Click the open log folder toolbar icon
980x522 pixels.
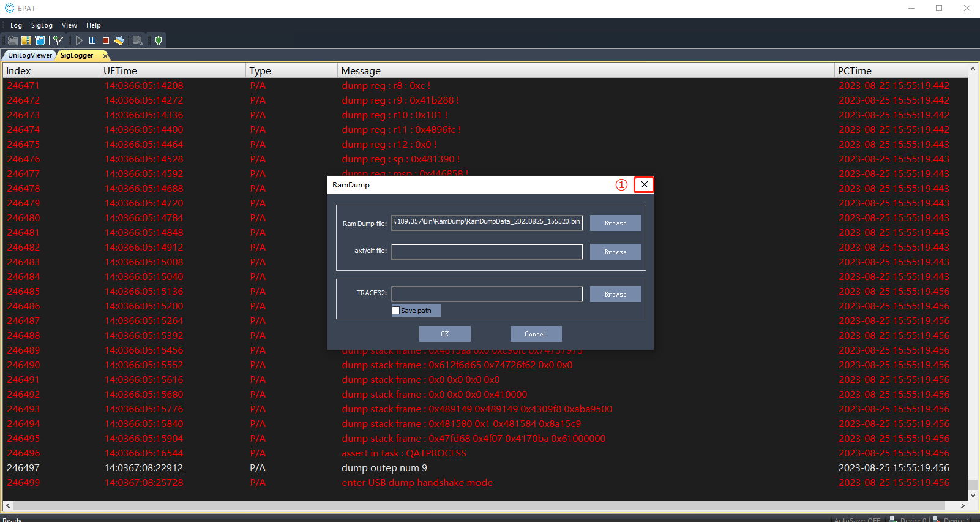[12, 40]
